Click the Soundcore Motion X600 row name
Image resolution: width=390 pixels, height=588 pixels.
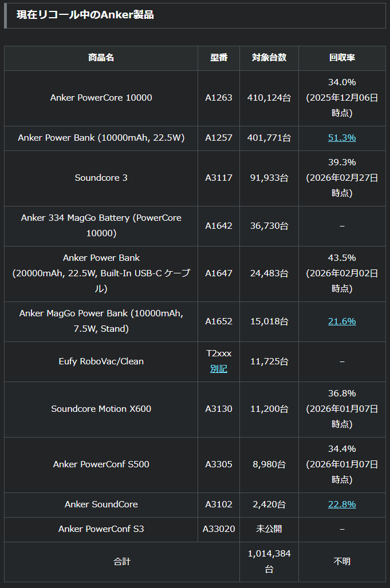point(101,409)
